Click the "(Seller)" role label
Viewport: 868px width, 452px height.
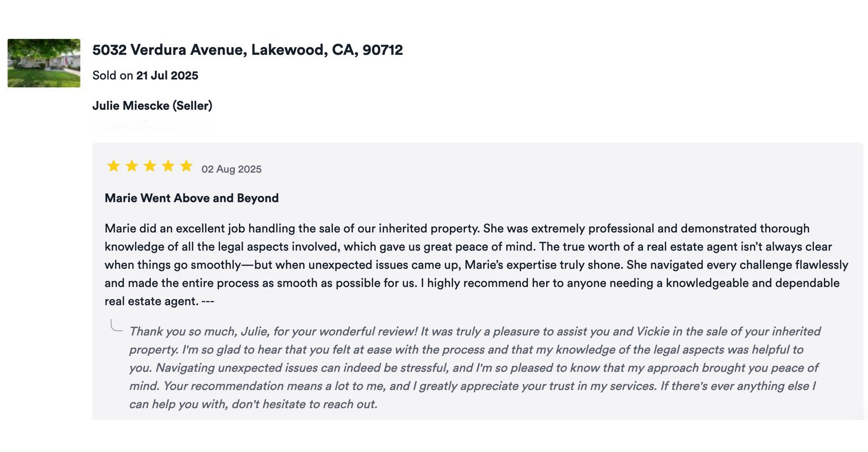point(193,106)
